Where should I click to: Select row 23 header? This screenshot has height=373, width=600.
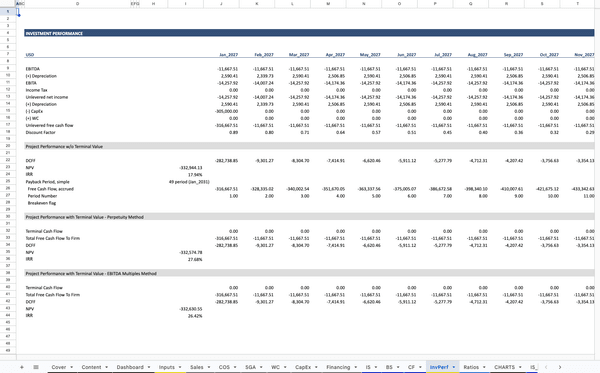tap(8, 167)
